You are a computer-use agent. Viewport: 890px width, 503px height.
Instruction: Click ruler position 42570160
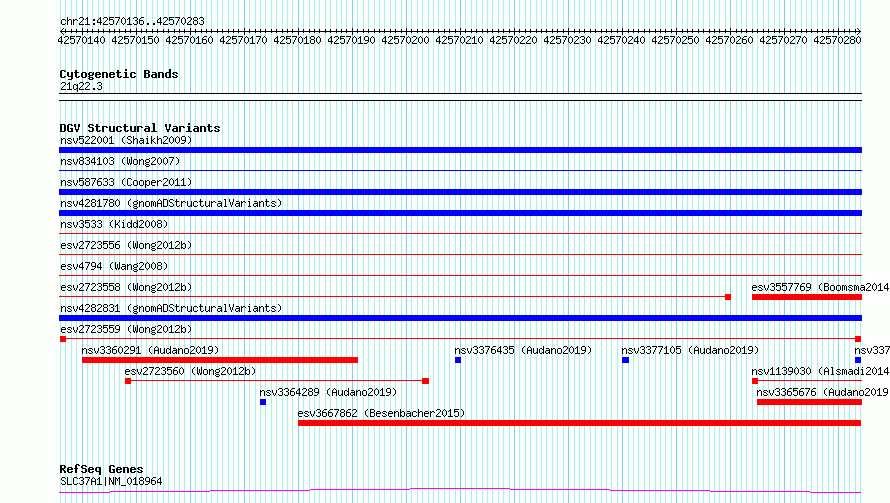click(190, 40)
